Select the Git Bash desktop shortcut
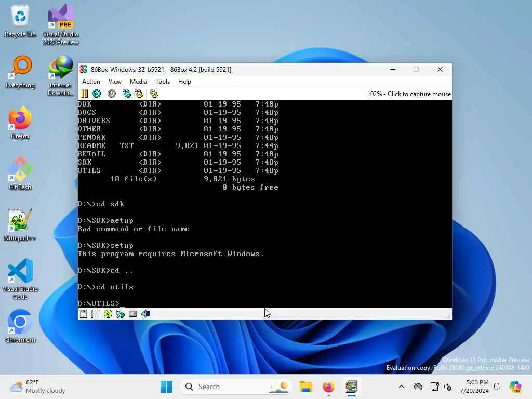 point(20,174)
